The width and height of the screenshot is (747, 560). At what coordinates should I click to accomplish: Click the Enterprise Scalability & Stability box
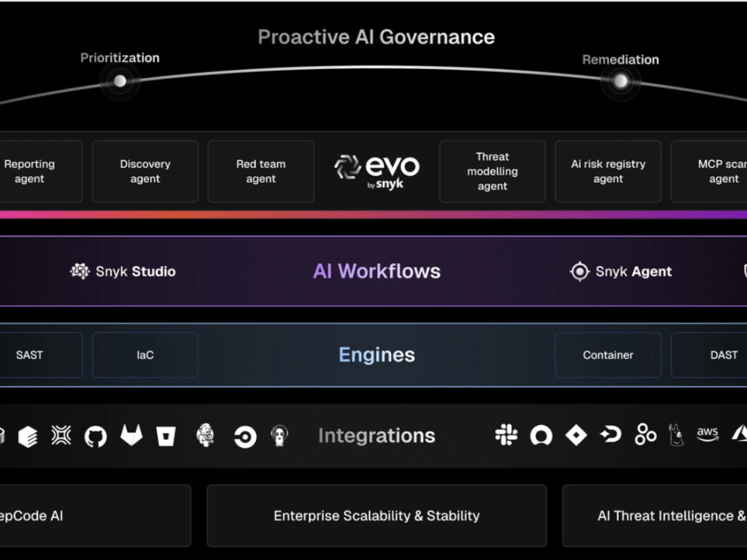tap(377, 516)
